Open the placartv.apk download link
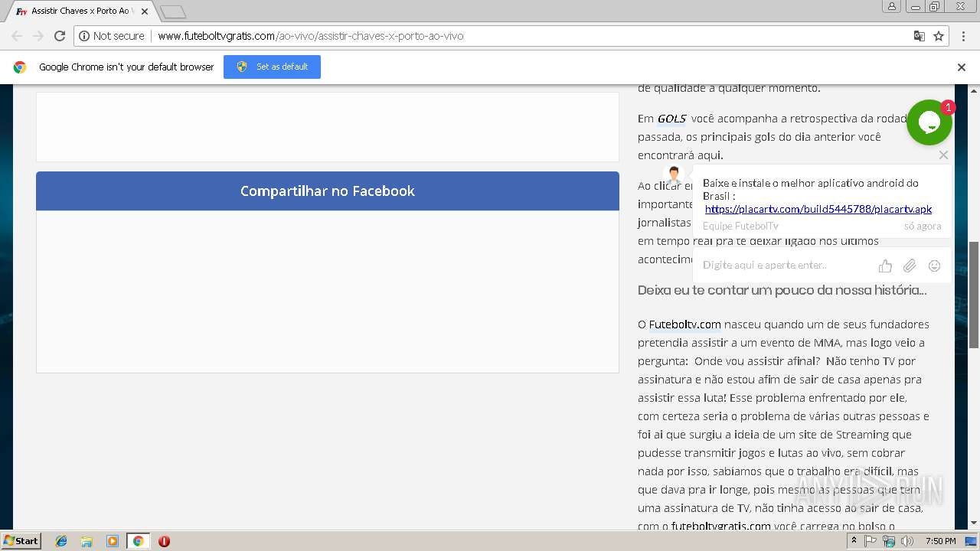980x551 pixels. pos(818,209)
